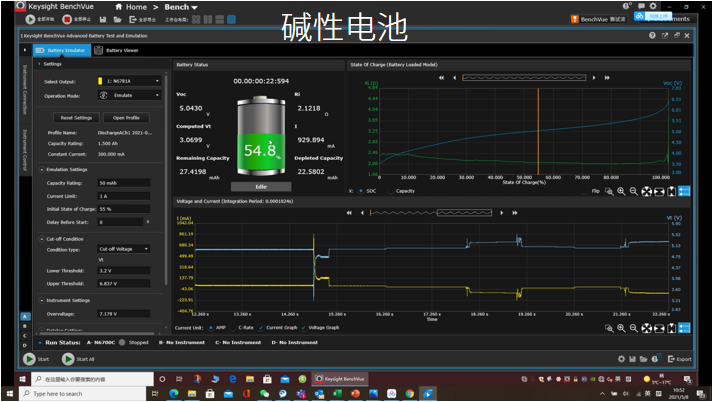Select channel B button in left sidebar
This screenshot has height=402, width=713.
pyautogui.click(x=25, y=326)
